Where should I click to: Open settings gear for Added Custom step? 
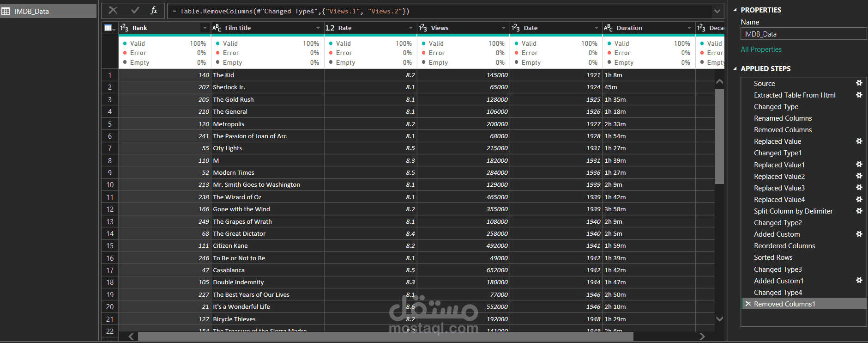pyautogui.click(x=859, y=234)
